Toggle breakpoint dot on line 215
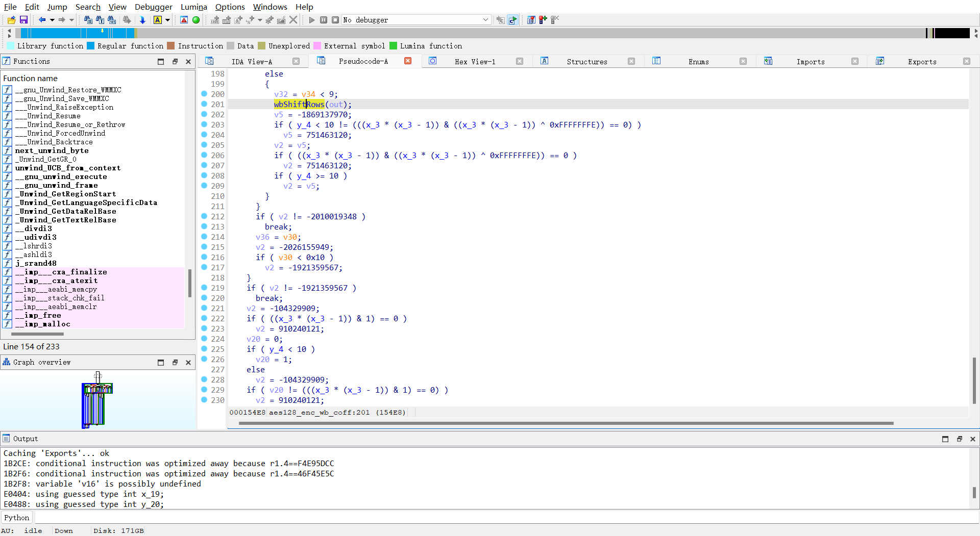Image resolution: width=980 pixels, height=536 pixels. (204, 247)
